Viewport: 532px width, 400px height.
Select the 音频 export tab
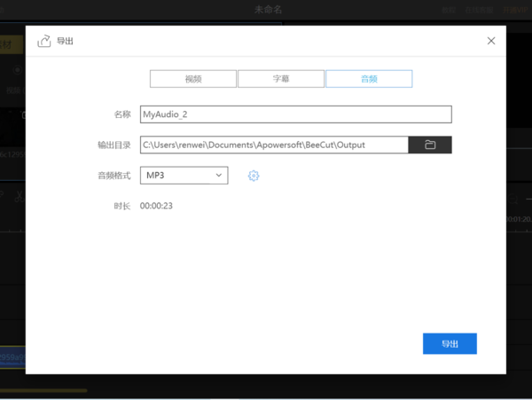[369, 79]
